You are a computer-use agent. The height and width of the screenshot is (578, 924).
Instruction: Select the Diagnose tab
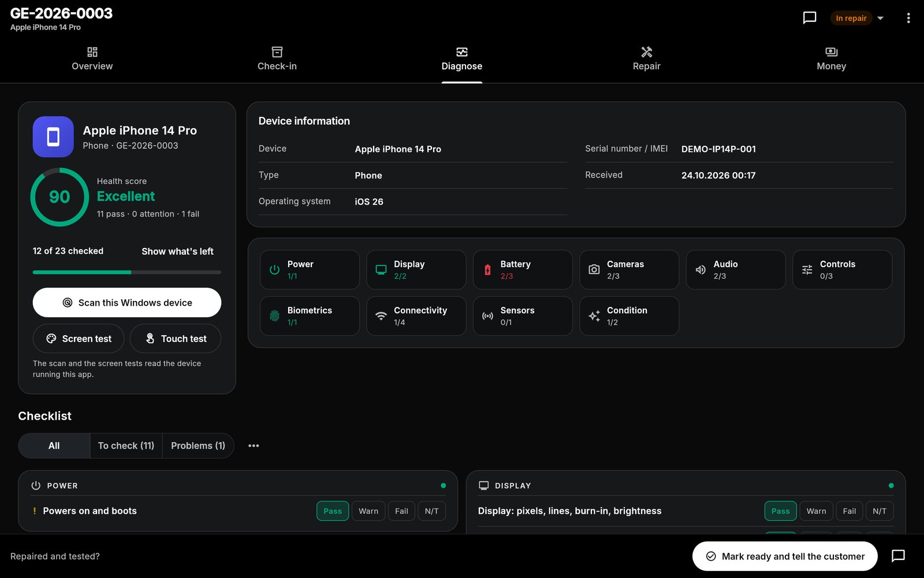point(462,59)
